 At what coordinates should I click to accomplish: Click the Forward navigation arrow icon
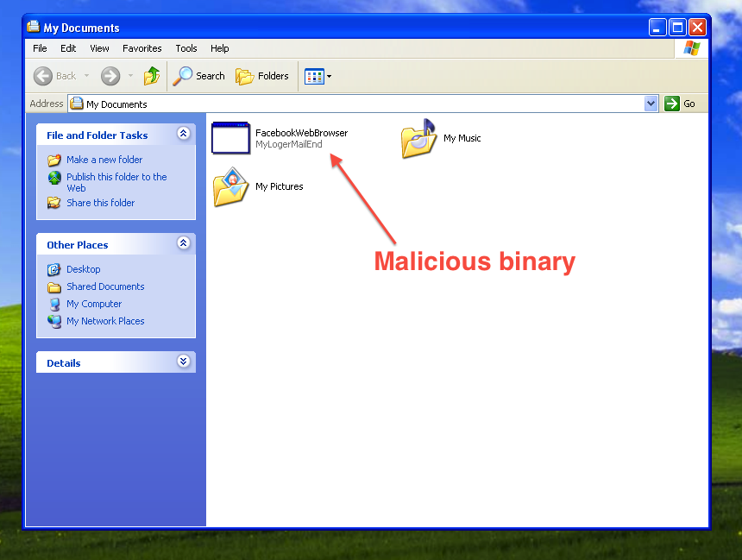point(110,76)
